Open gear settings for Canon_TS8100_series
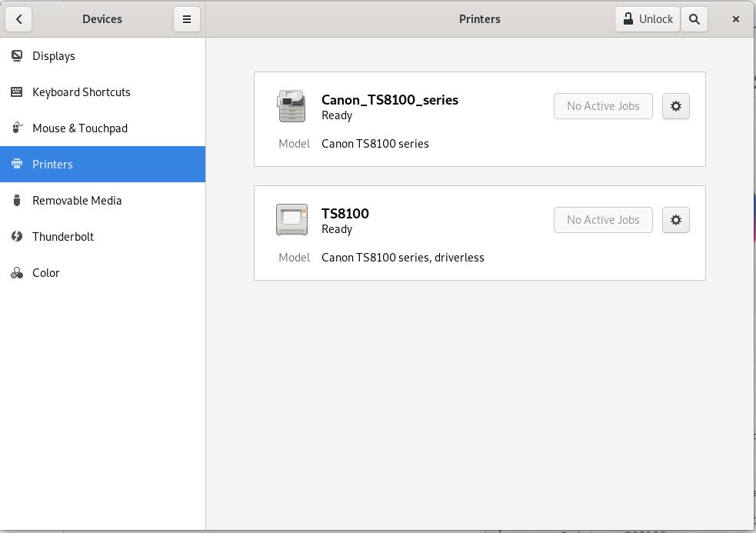 coord(675,106)
